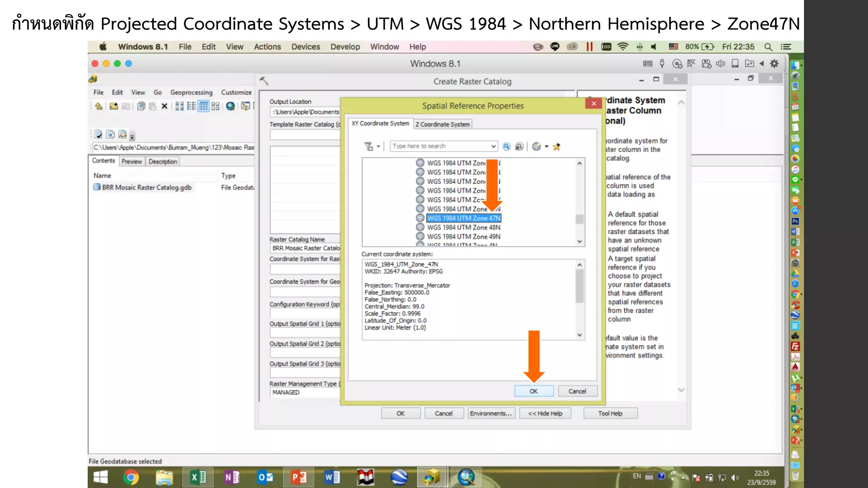
Task: Expand the Add Coordinate System globe dropdown
Action: (x=547, y=147)
